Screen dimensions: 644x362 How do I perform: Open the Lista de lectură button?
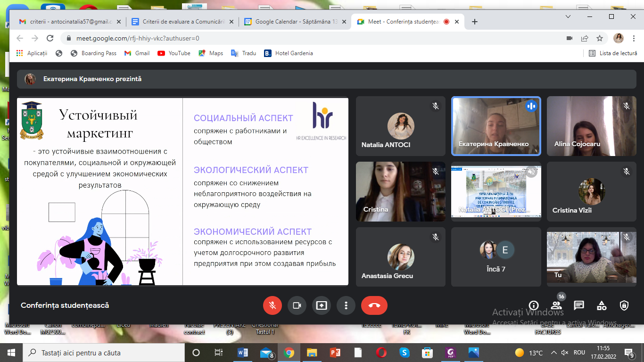click(613, 53)
